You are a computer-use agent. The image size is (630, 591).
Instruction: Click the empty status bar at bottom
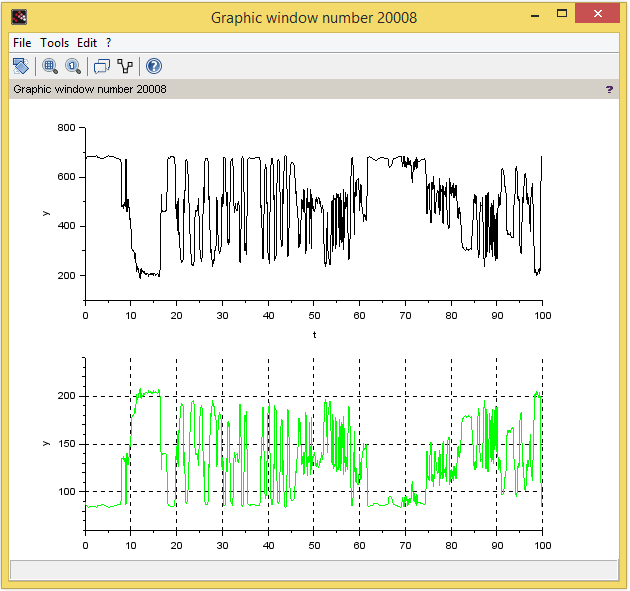(x=314, y=569)
